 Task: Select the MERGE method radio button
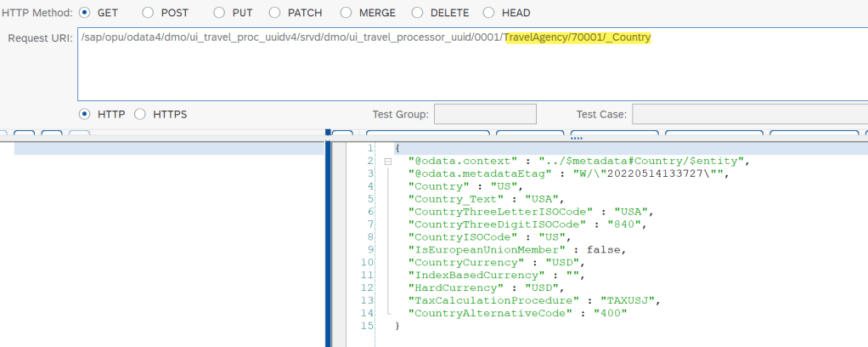346,13
